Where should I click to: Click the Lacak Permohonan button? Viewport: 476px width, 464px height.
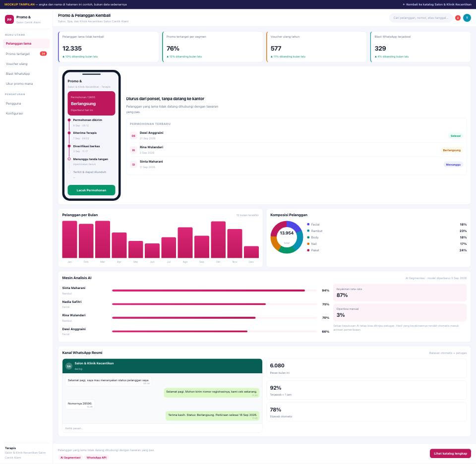pos(91,190)
